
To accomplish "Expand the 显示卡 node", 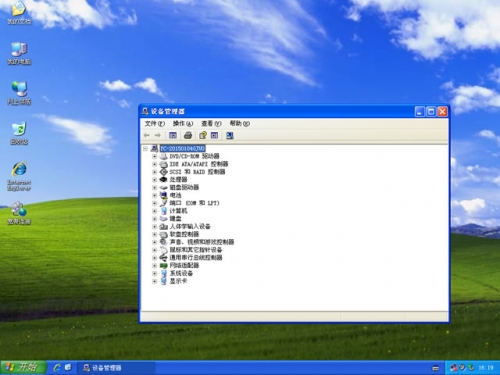I will [x=154, y=281].
